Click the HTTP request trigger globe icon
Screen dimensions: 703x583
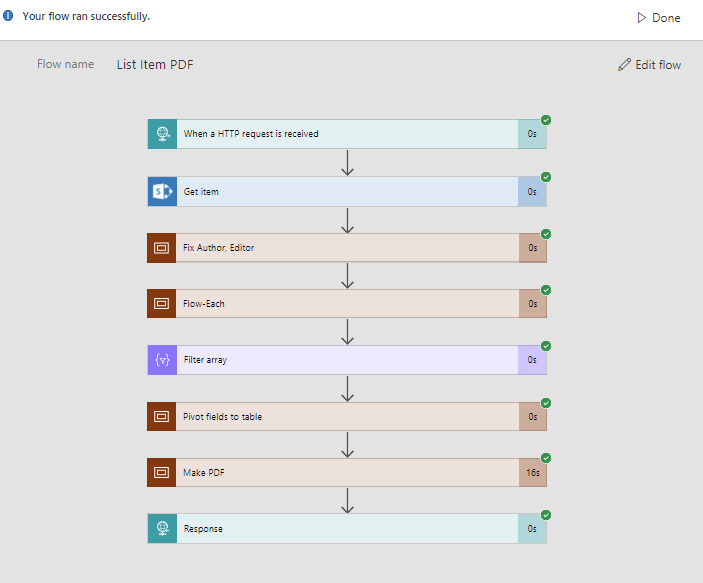[x=162, y=134]
